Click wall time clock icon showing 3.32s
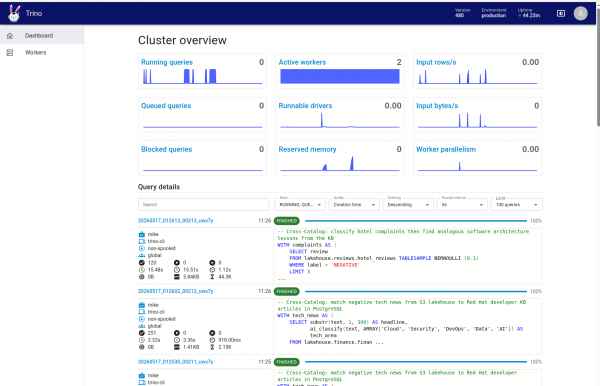This screenshot has width=600, height=386. pos(142,340)
